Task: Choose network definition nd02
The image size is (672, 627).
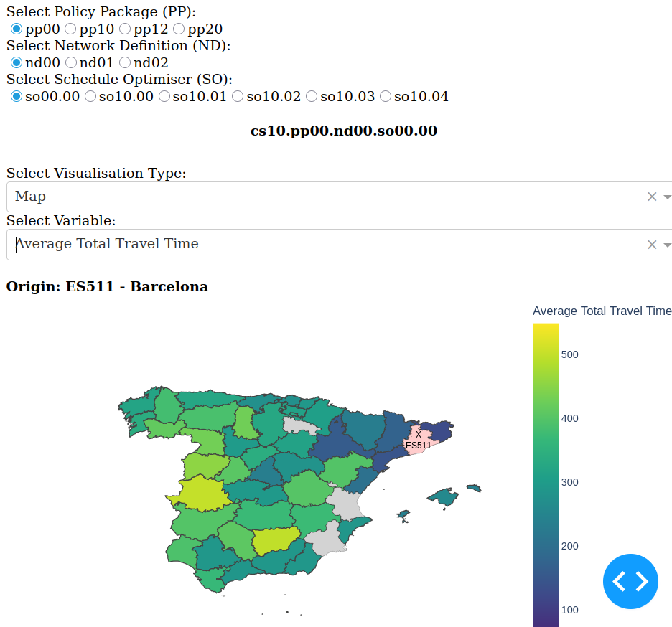Action: (x=125, y=63)
